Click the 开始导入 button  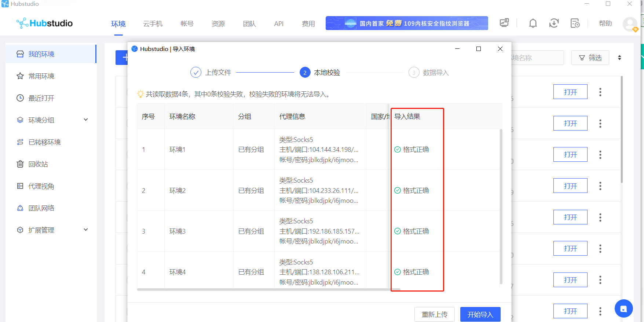[x=480, y=314]
